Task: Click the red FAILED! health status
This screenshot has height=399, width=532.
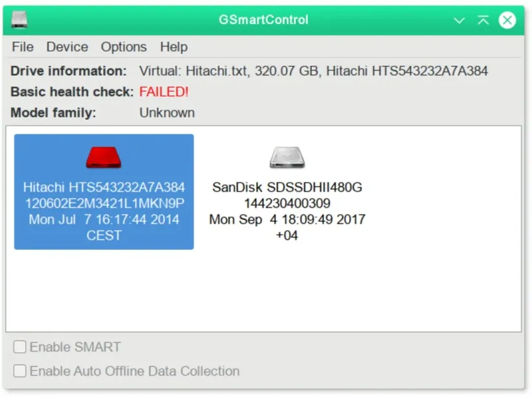Action: pos(164,92)
